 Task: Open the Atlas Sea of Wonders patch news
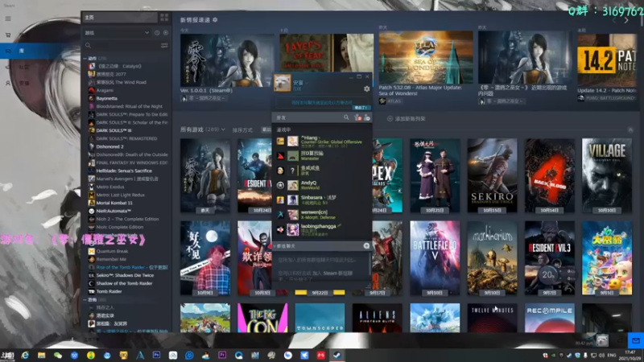click(426, 57)
